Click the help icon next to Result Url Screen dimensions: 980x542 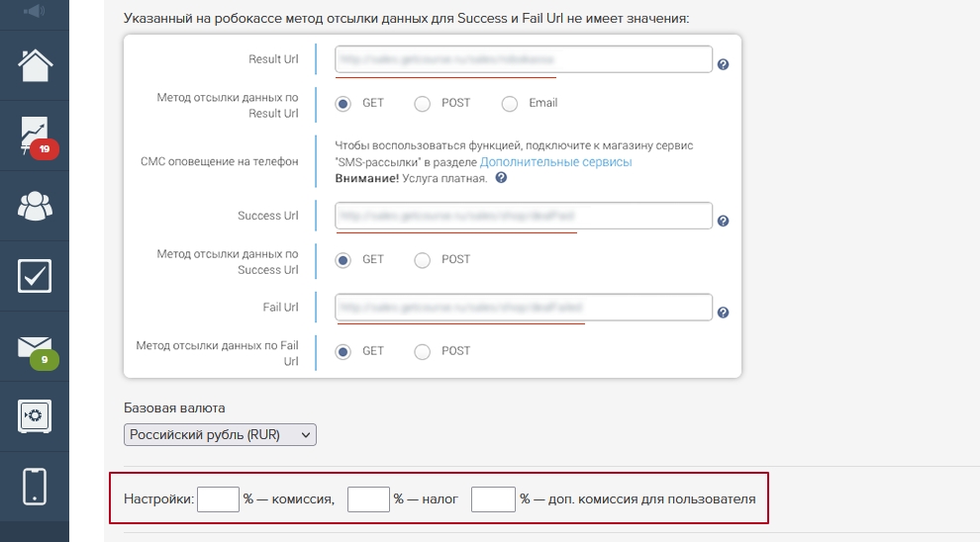click(723, 64)
